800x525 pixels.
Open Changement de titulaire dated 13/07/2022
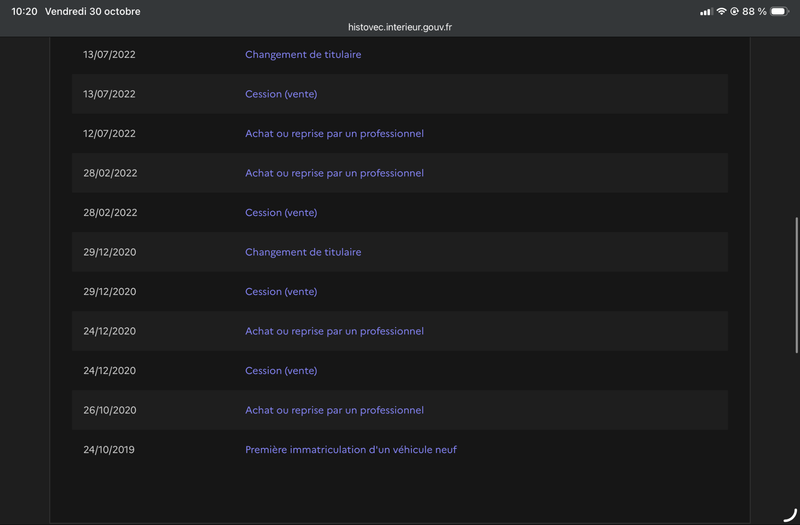click(x=303, y=55)
